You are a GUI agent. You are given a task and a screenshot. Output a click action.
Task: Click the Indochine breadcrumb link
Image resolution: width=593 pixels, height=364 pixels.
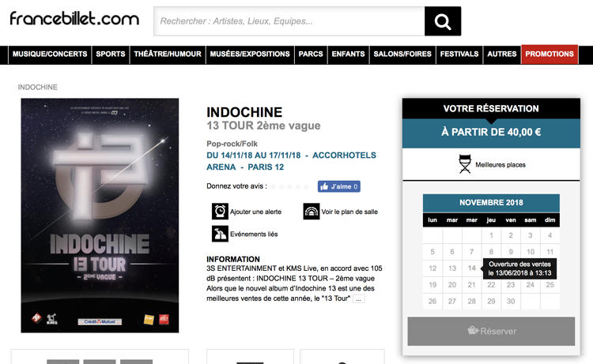[38, 87]
